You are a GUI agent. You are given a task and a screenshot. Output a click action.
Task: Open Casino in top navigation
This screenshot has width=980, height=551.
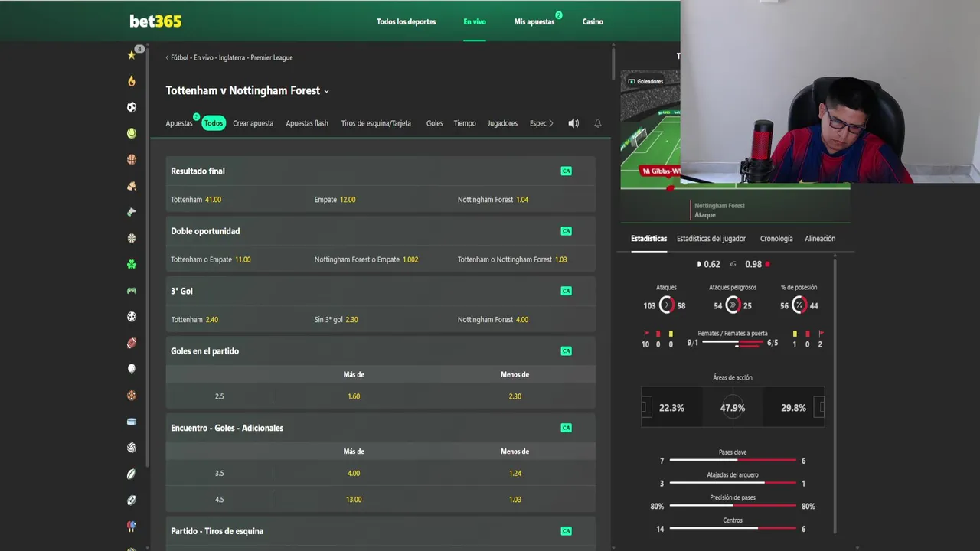click(x=593, y=21)
